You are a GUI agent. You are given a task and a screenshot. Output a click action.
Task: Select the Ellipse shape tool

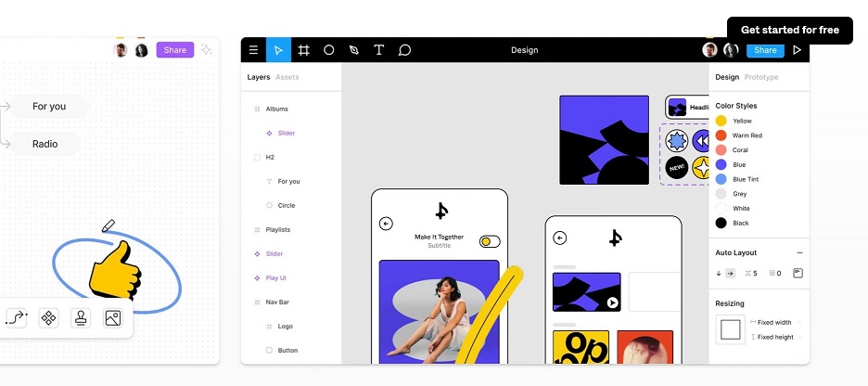point(329,50)
